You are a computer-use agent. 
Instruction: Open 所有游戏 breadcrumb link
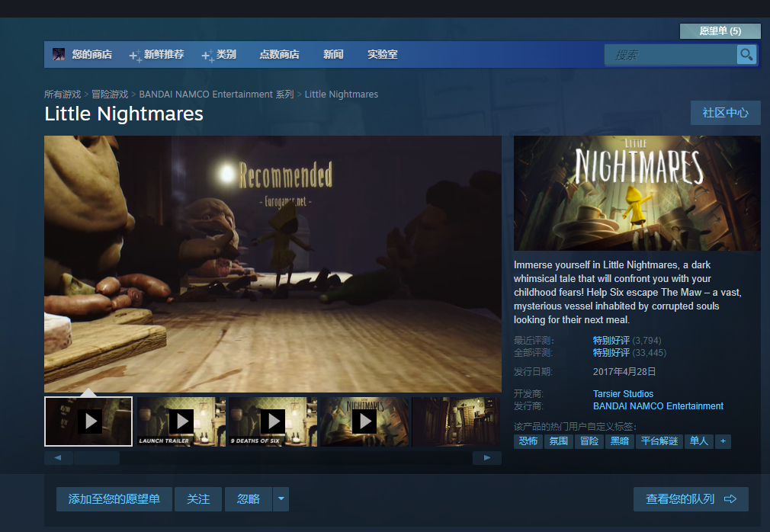tap(63, 95)
